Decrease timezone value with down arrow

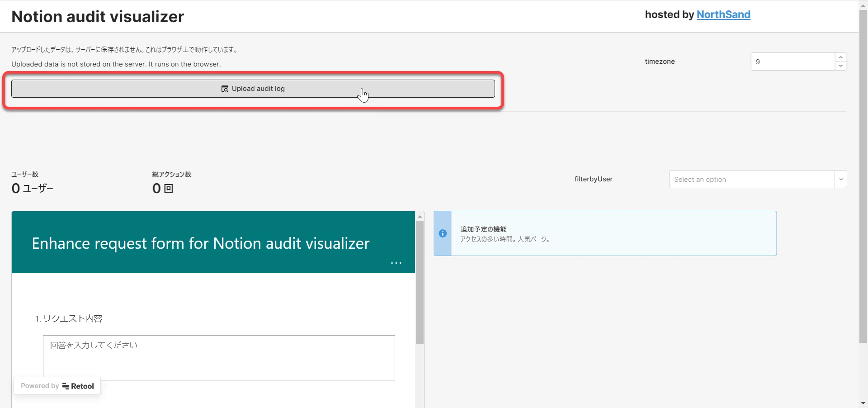click(x=841, y=66)
